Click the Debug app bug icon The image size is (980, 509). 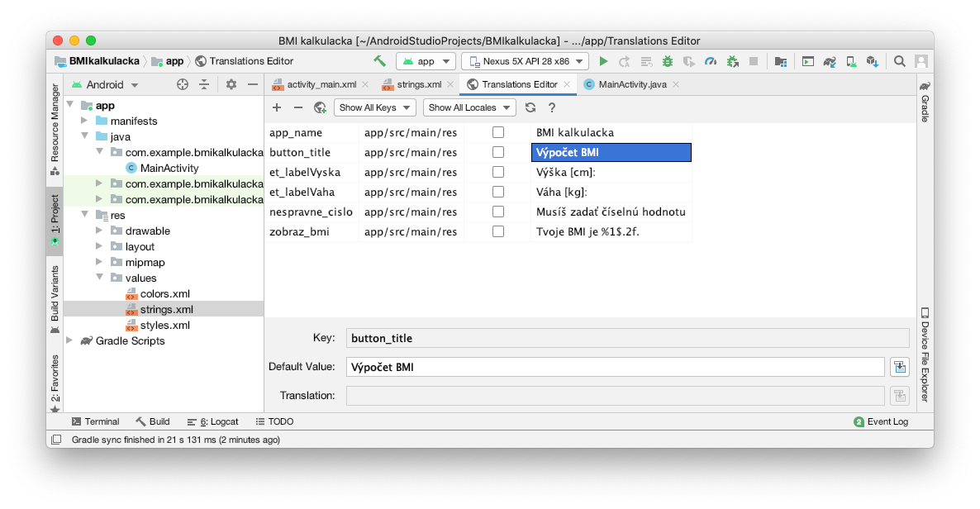pyautogui.click(x=667, y=61)
